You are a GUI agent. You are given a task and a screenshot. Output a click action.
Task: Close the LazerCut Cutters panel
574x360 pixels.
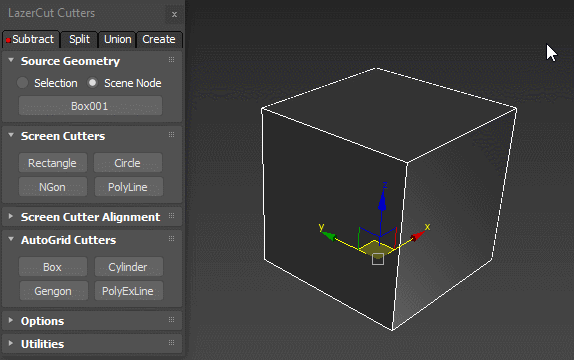(x=175, y=14)
